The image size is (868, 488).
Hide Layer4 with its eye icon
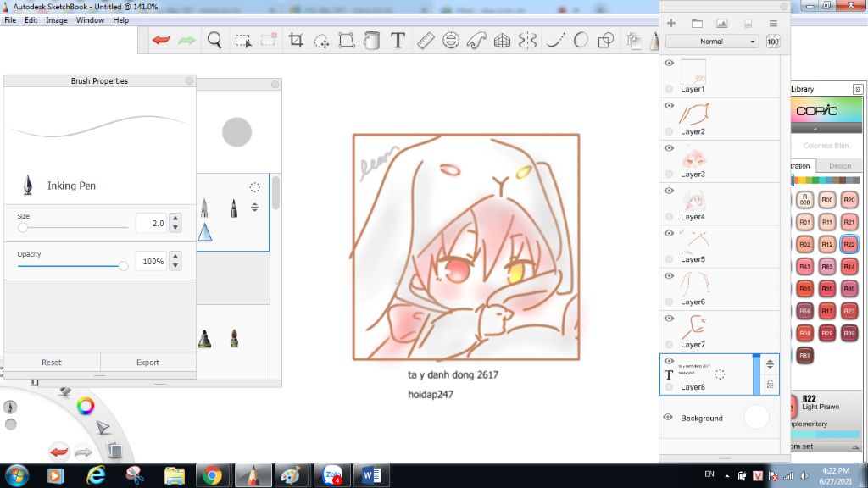click(669, 191)
